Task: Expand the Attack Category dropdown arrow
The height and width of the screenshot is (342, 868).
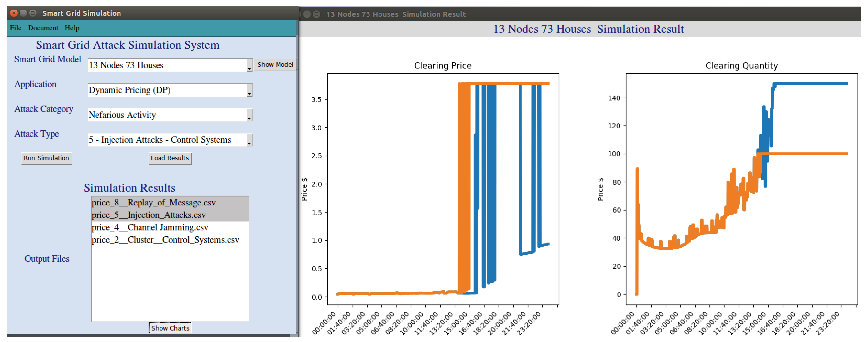Action: 249,115
